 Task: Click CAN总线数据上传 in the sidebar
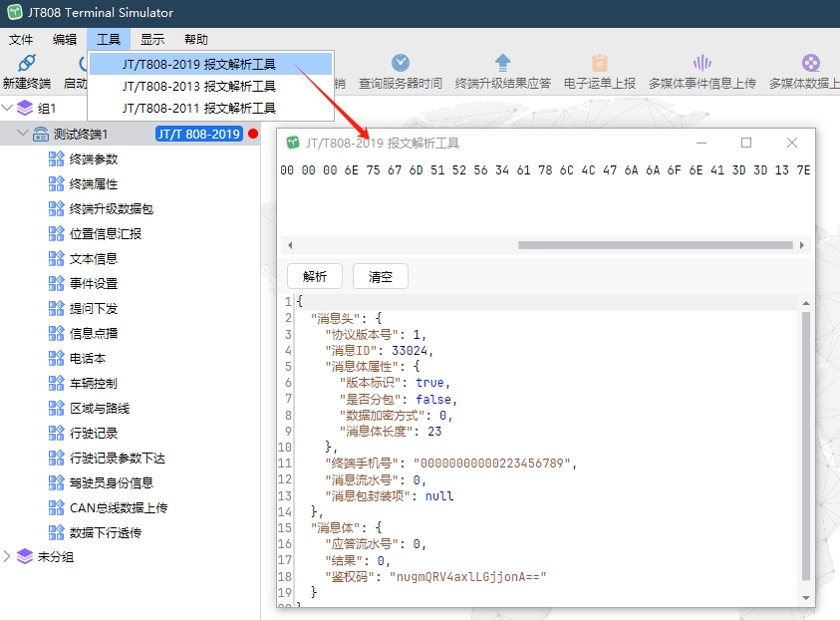[x=110, y=507]
